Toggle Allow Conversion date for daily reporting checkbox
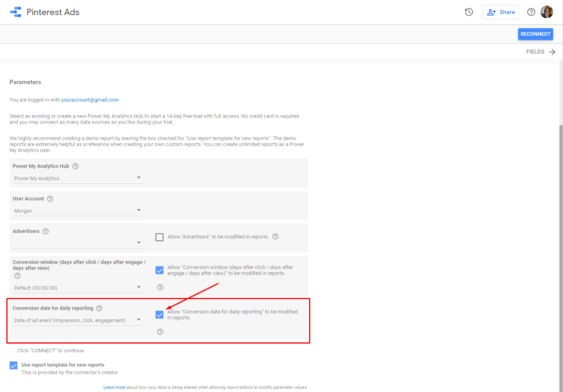Image resolution: width=563 pixels, height=392 pixels. (159, 315)
